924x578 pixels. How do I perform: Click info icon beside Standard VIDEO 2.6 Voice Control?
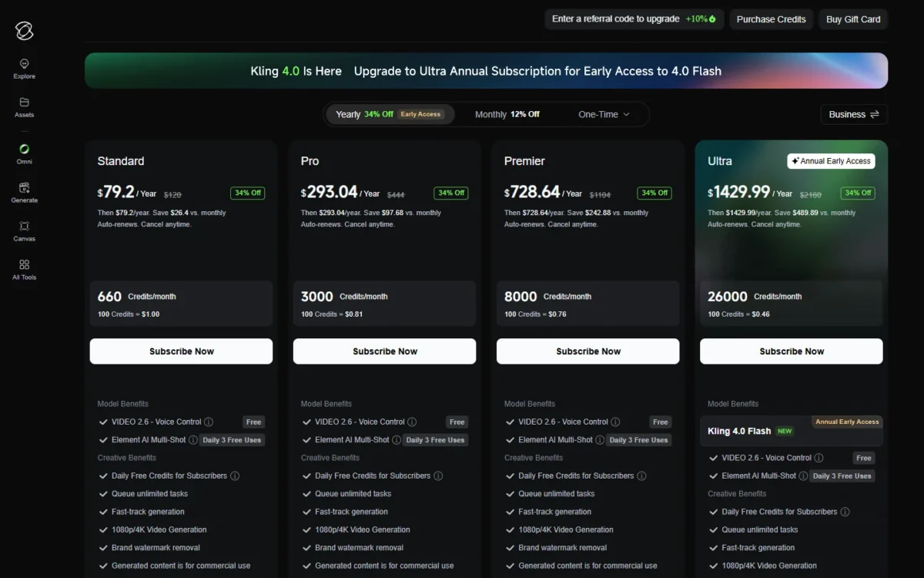[x=209, y=422]
